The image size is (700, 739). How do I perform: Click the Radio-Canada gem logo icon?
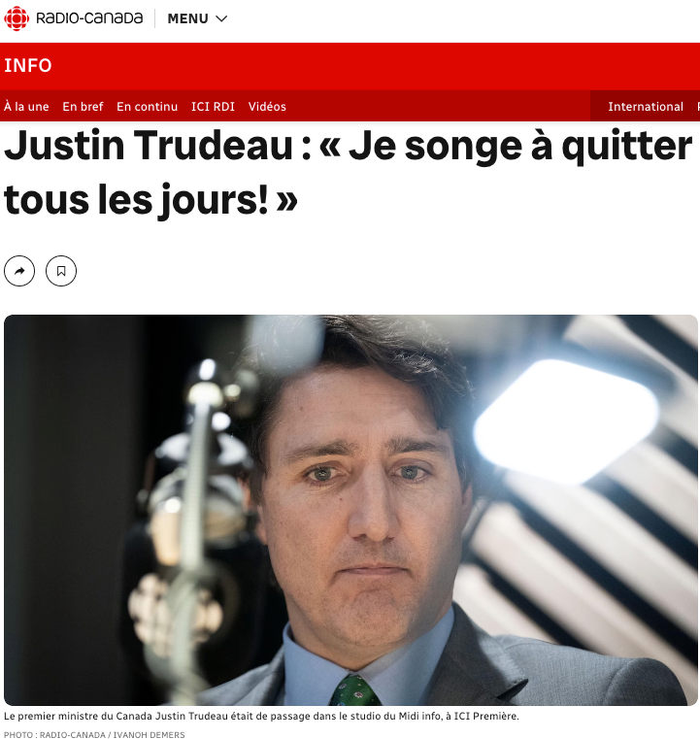[x=17, y=18]
